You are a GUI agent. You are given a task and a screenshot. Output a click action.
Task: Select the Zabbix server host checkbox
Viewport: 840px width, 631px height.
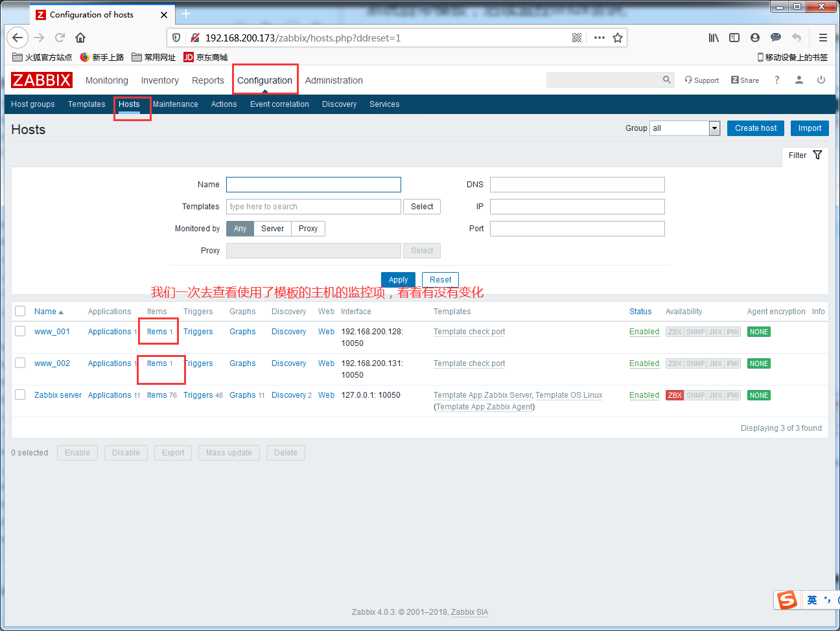pos(20,395)
